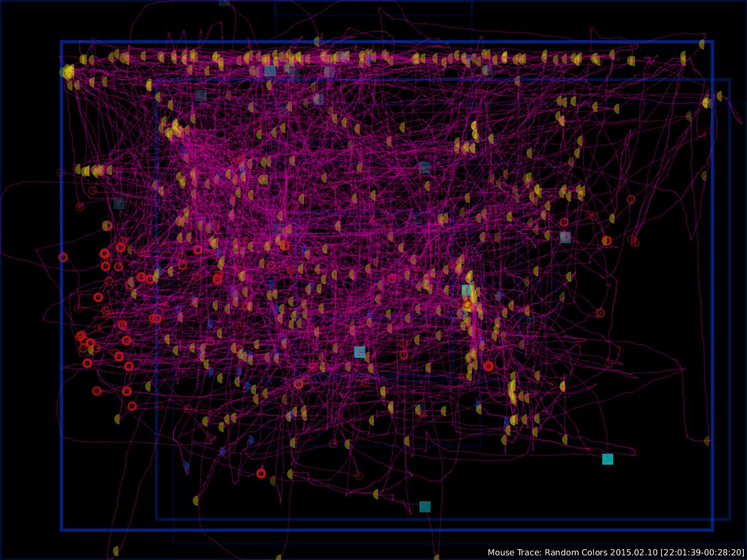Select yellow half-circle at bottom-left below frame
The width and height of the screenshot is (747, 560).
(x=116, y=551)
